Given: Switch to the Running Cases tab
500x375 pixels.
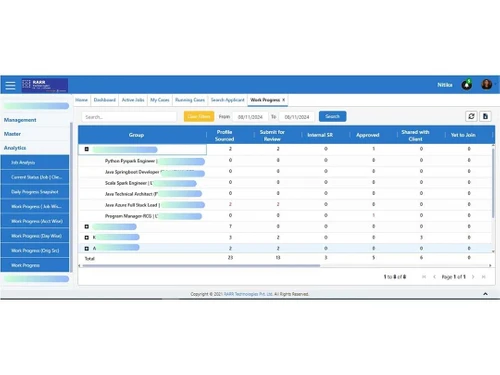Looking at the screenshot, I should pos(190,100).
